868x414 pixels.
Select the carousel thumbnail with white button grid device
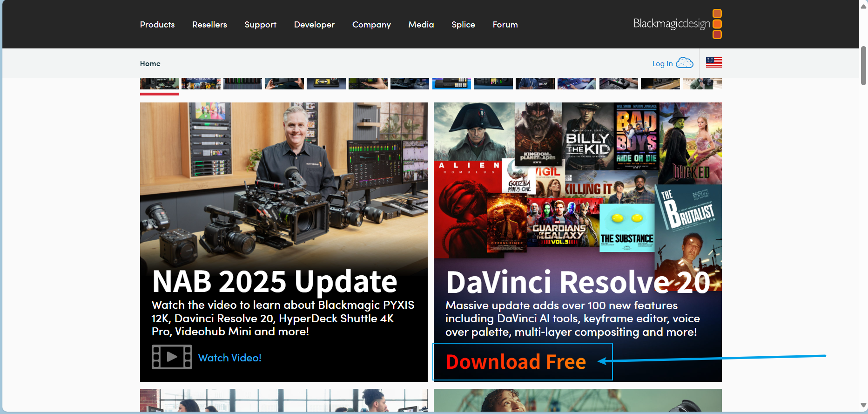click(x=451, y=84)
